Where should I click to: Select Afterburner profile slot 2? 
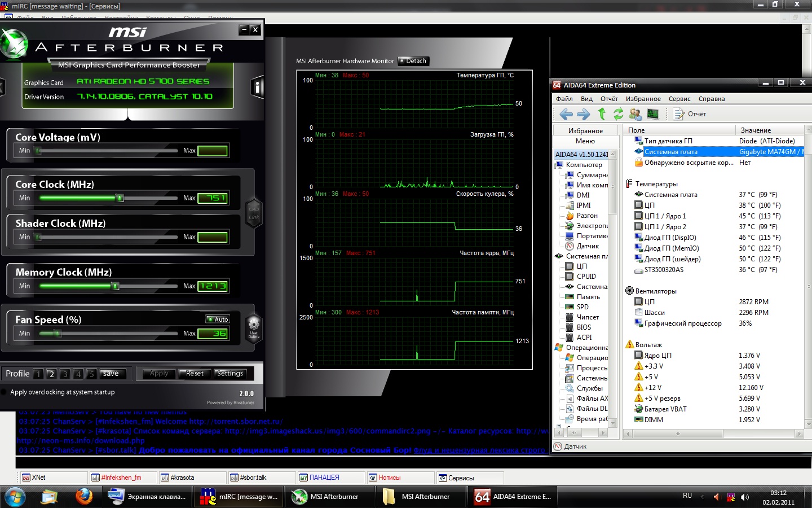click(51, 374)
